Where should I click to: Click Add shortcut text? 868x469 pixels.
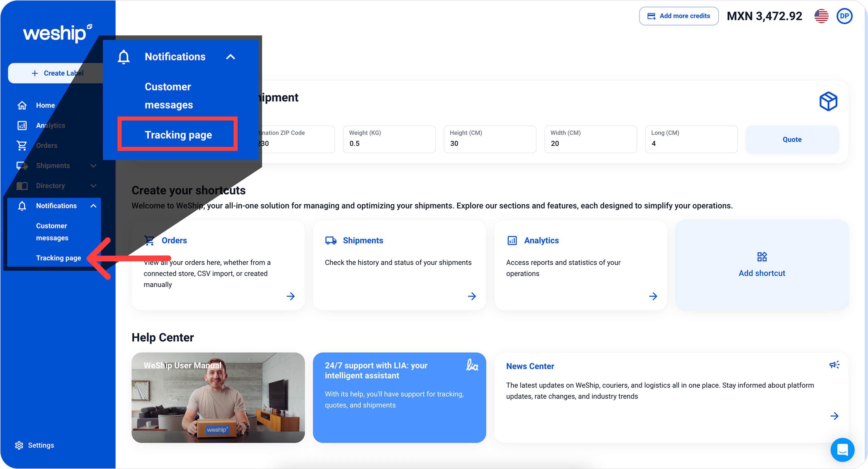coord(762,273)
